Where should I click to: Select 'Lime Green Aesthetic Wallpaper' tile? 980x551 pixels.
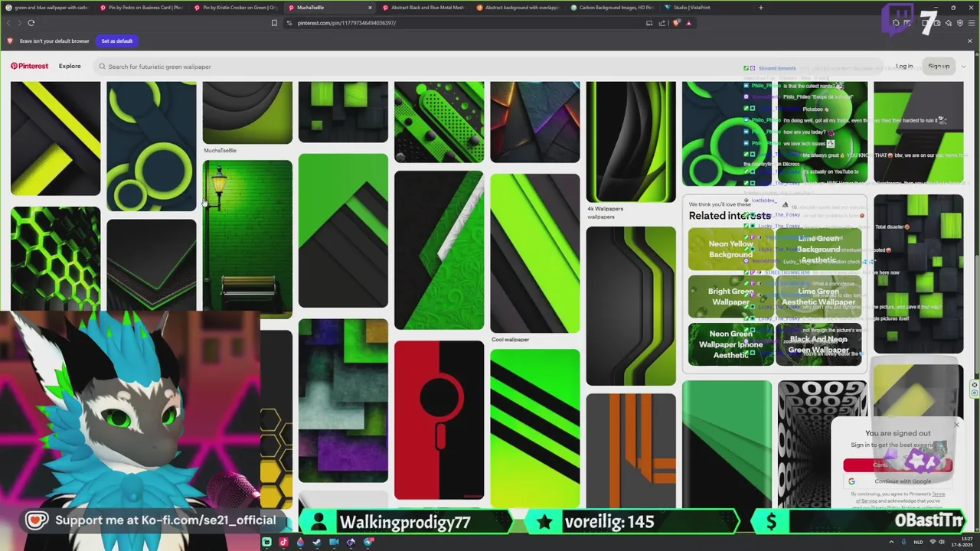[x=818, y=297]
